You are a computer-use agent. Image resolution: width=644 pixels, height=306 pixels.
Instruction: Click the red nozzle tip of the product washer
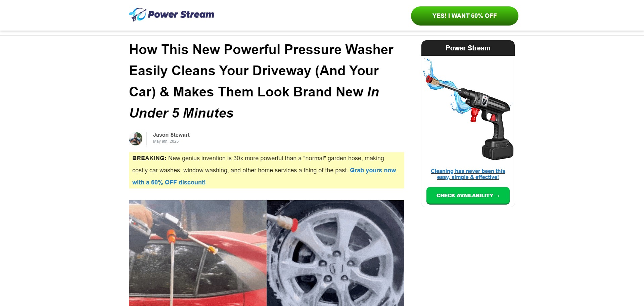click(x=429, y=80)
